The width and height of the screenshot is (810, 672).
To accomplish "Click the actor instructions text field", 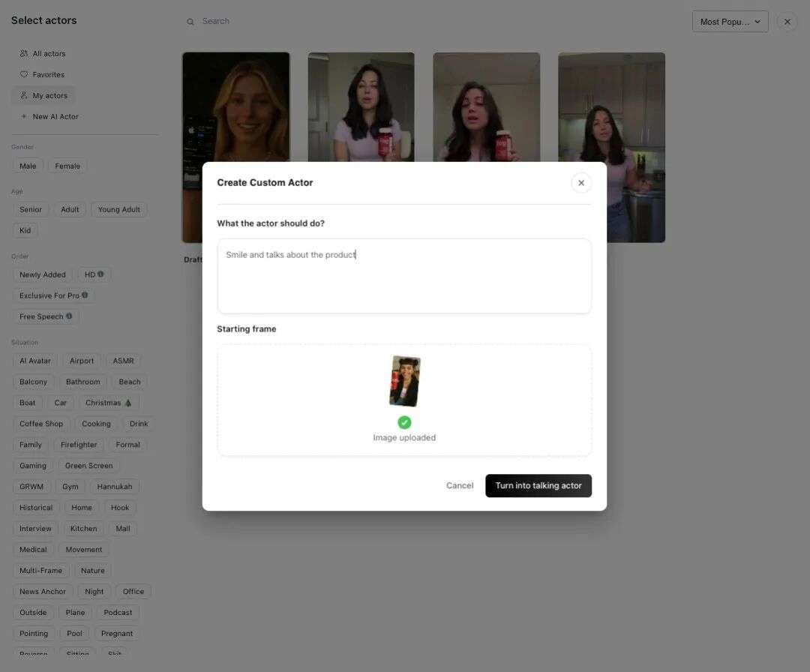I will [x=404, y=276].
